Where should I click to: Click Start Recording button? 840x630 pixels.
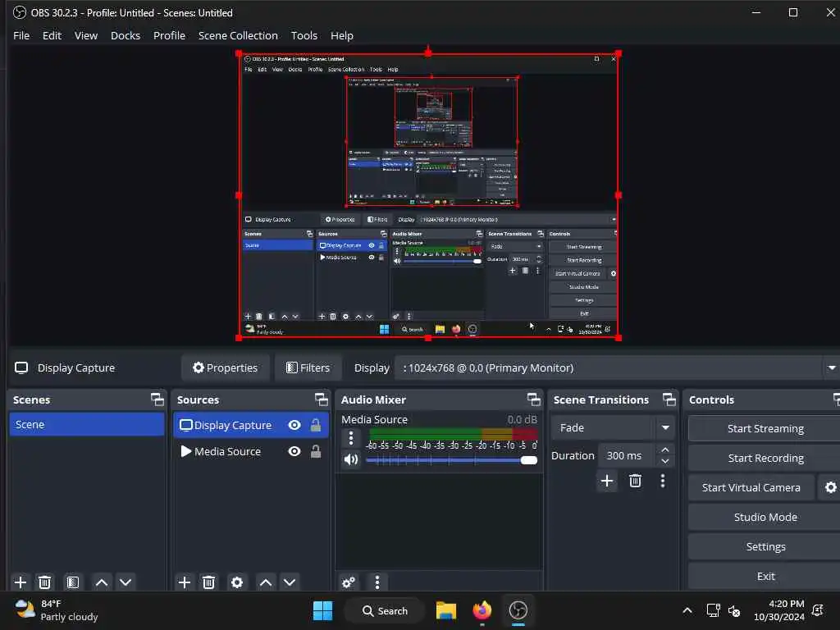(x=765, y=458)
